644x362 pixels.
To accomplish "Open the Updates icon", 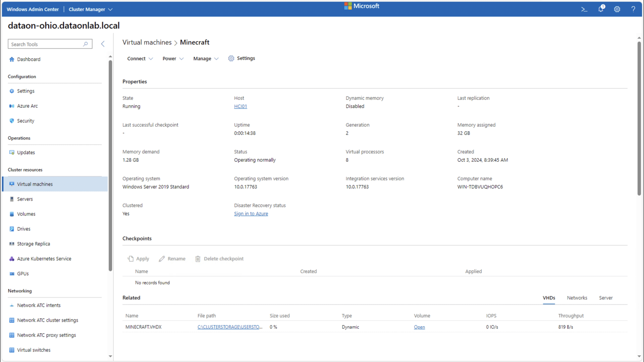I will (x=12, y=152).
